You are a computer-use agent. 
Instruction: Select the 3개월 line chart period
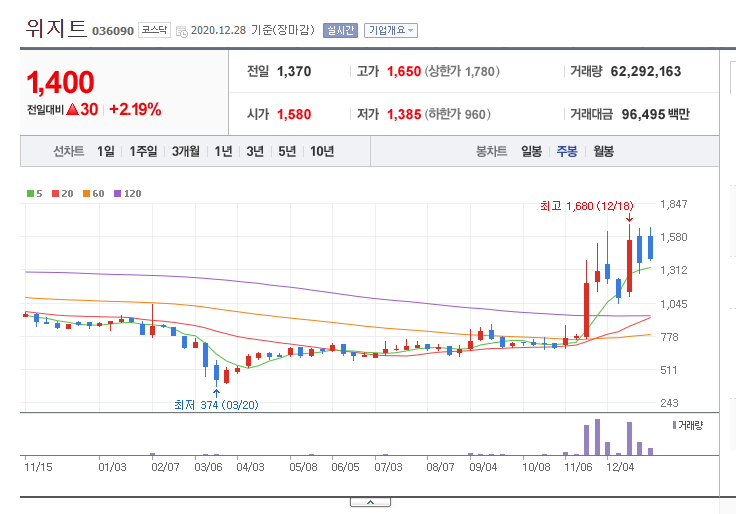(185, 151)
